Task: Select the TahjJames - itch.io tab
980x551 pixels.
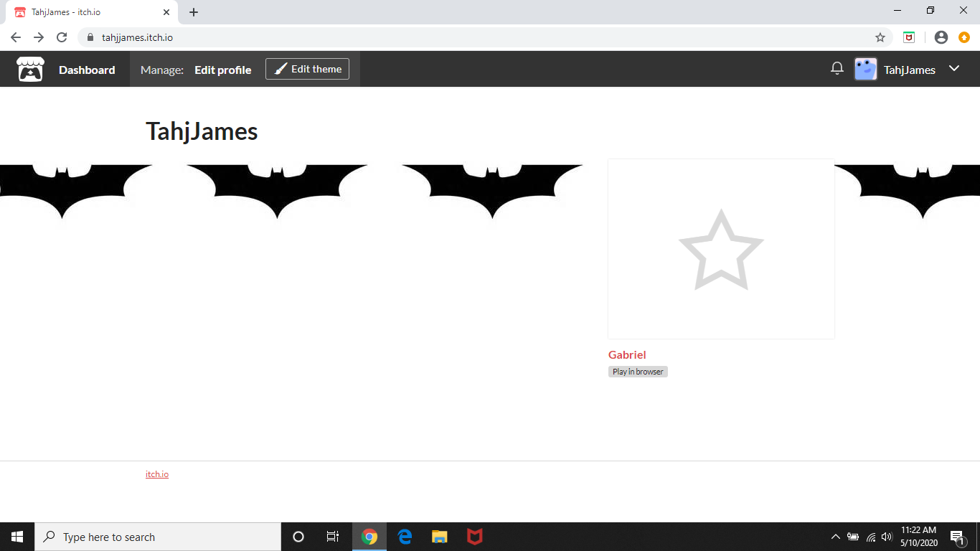Action: tap(91, 12)
